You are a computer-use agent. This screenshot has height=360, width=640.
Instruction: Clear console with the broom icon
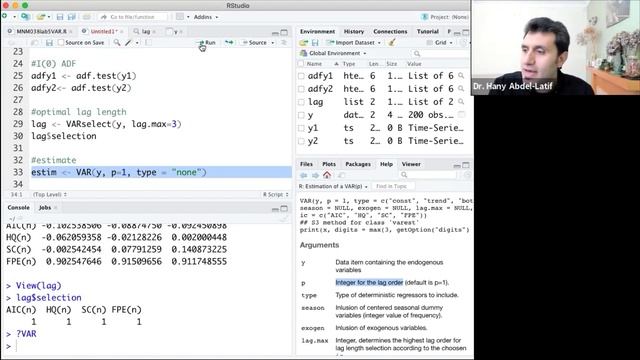point(284,218)
